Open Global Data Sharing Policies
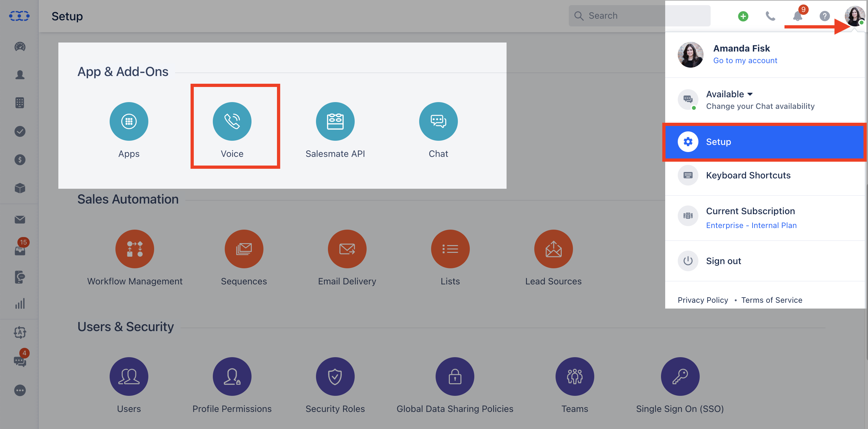The height and width of the screenshot is (429, 868). [455, 377]
